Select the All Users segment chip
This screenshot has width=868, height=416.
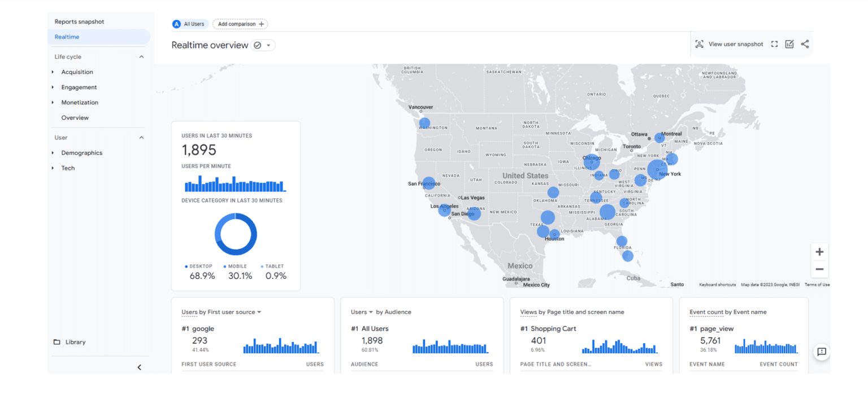click(x=190, y=24)
